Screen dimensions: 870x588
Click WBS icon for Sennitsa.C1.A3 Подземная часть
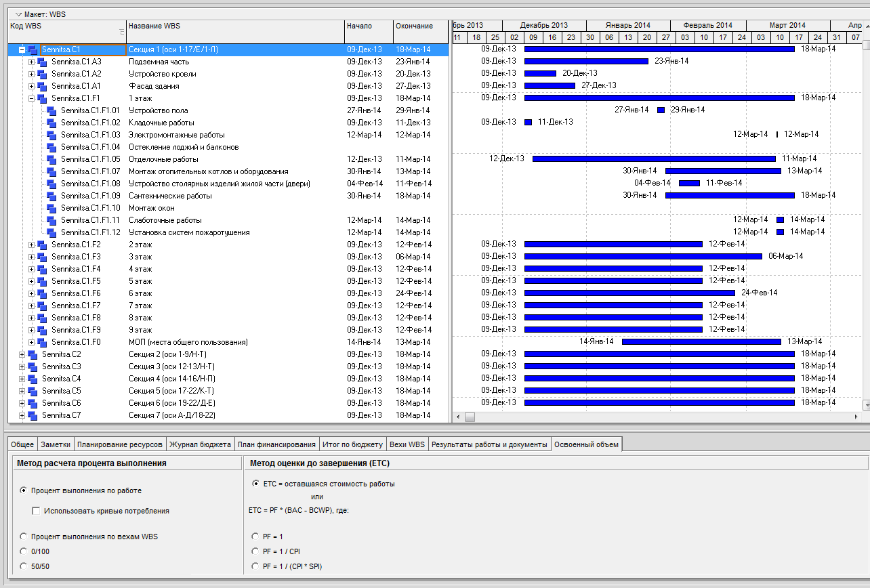42,62
